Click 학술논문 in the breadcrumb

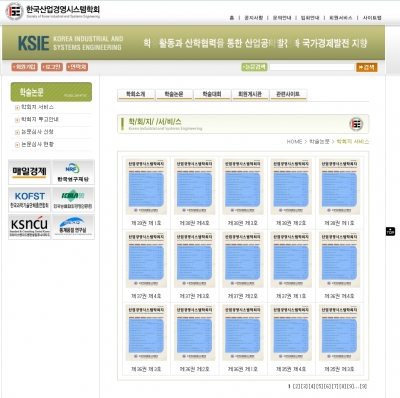click(x=319, y=142)
